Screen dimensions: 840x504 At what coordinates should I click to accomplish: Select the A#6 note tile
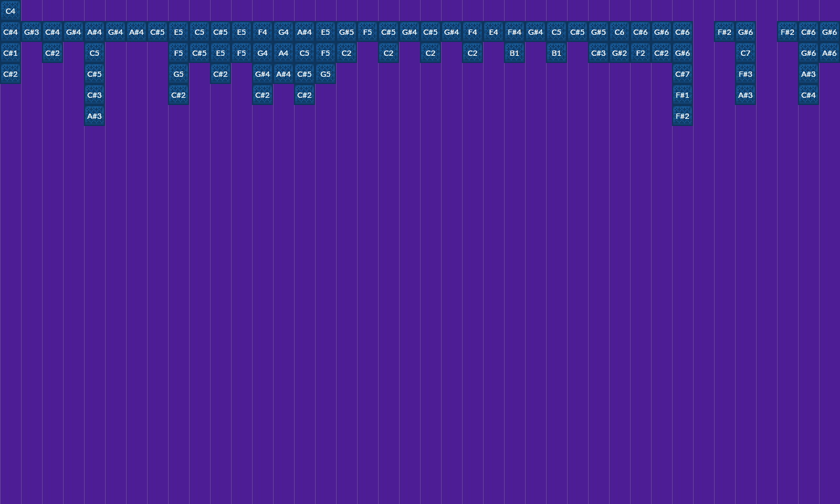click(829, 52)
